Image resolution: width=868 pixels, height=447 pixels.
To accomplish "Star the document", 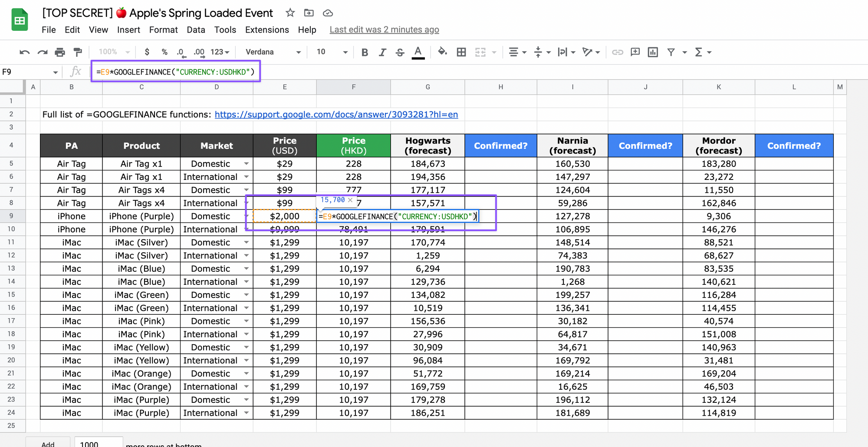I will [x=290, y=13].
